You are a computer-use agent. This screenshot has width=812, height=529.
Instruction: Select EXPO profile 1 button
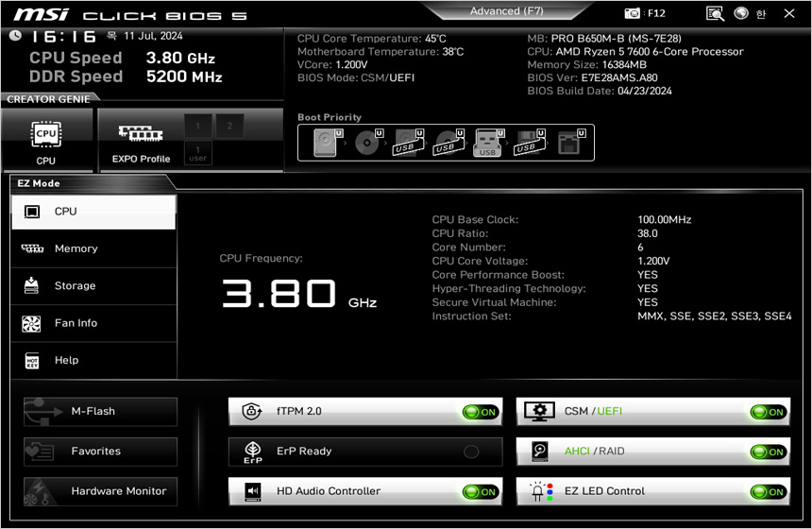[x=198, y=126]
